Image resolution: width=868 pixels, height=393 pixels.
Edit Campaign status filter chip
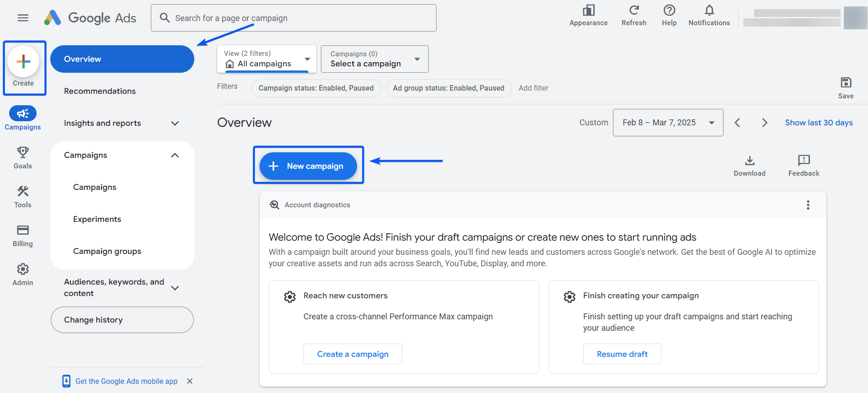(316, 88)
